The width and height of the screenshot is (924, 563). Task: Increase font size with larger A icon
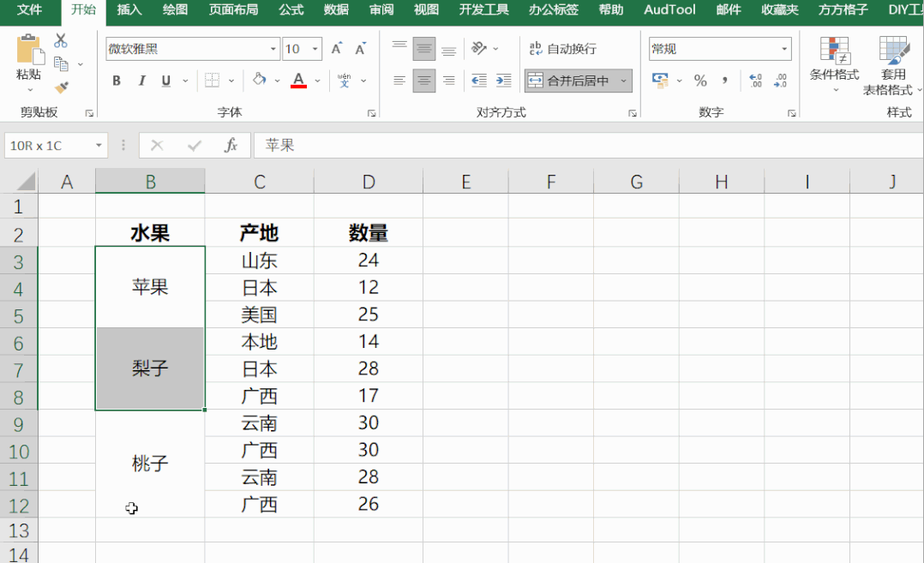[337, 49]
